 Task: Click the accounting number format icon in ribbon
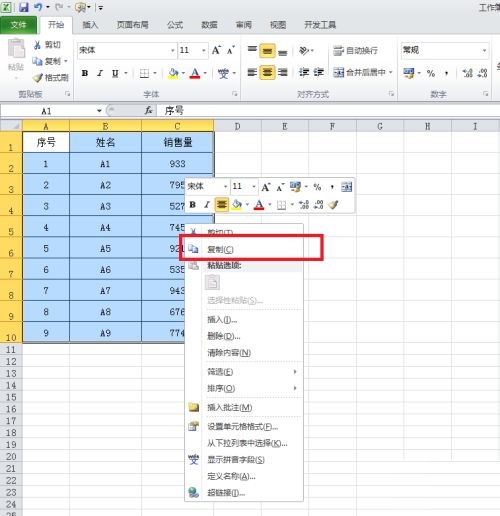click(x=408, y=73)
